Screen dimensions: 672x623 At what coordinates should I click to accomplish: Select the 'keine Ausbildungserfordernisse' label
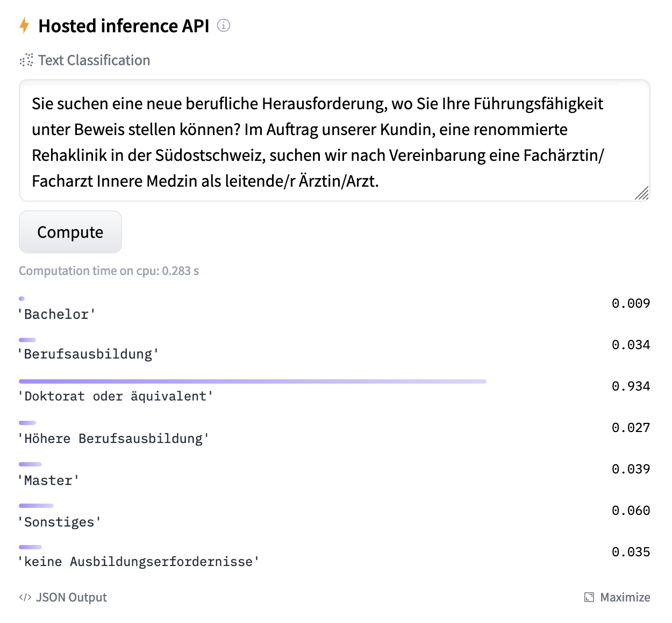pos(138,562)
